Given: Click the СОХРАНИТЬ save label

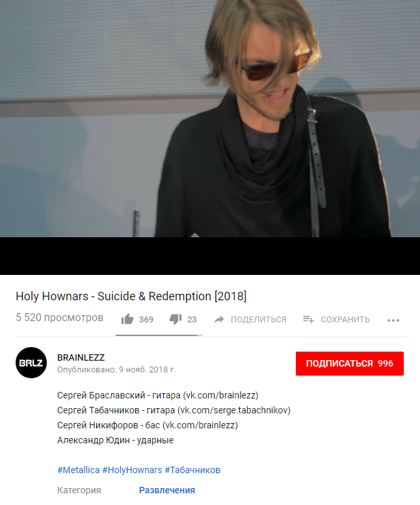Looking at the screenshot, I should 345,320.
